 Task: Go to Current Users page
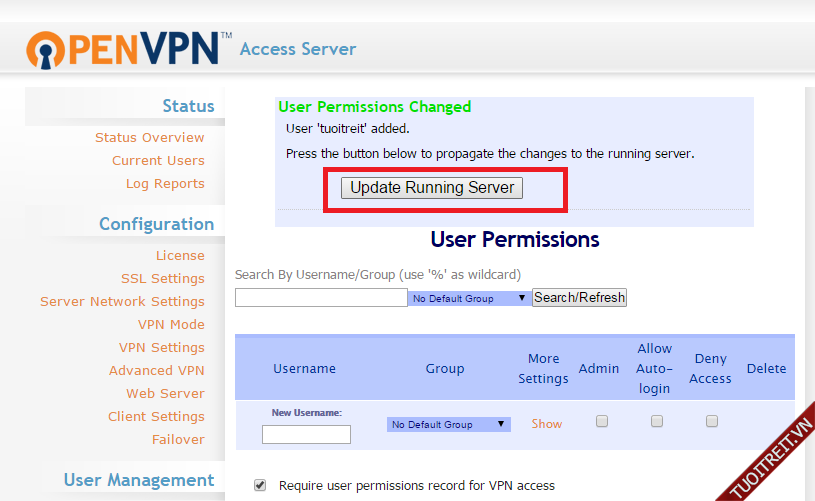[x=158, y=161]
